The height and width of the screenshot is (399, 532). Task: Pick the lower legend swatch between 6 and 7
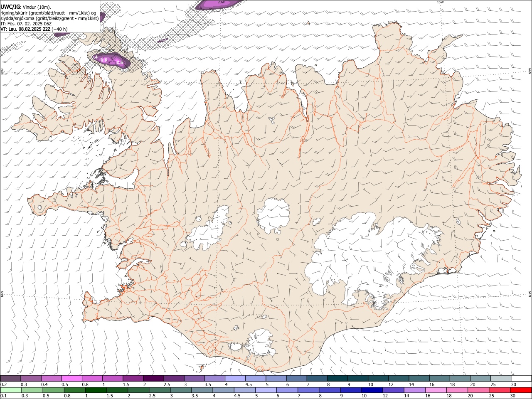(287, 390)
